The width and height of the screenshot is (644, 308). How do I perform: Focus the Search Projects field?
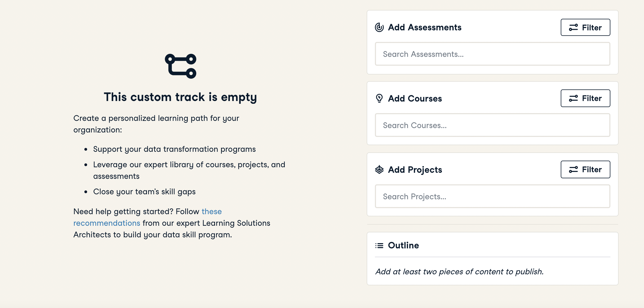[x=492, y=197]
